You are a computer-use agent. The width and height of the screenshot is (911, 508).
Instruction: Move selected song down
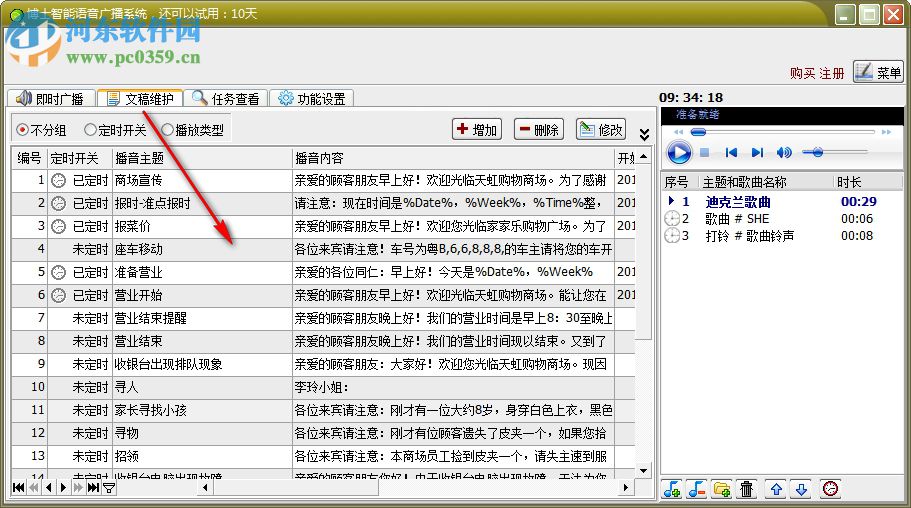point(801,489)
